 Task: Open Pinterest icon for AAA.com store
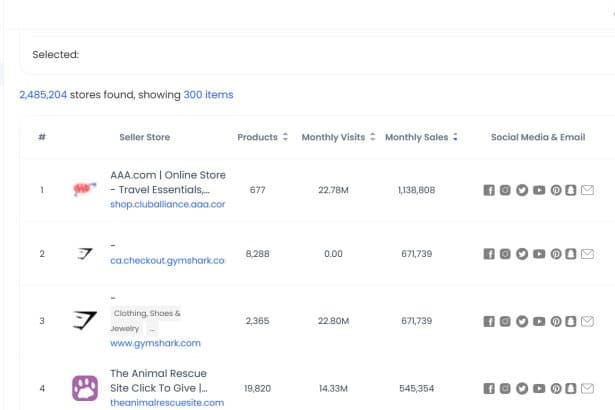(x=556, y=190)
